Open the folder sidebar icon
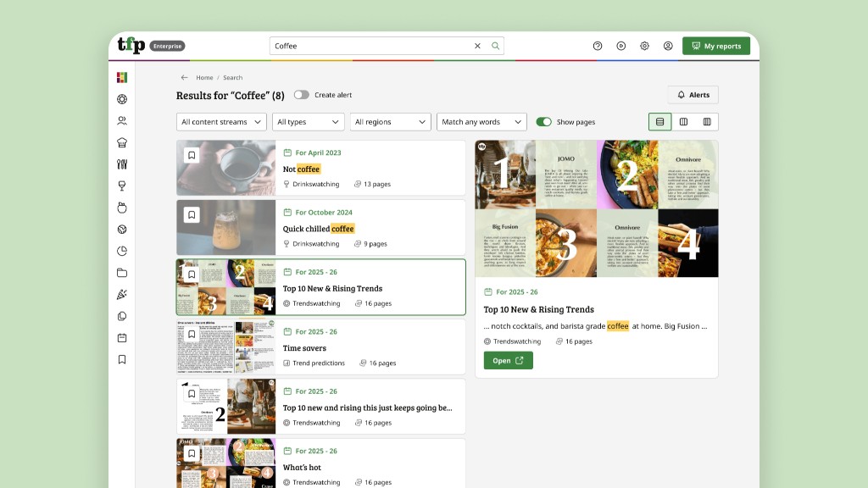The height and width of the screenshot is (488, 868). (x=122, y=273)
